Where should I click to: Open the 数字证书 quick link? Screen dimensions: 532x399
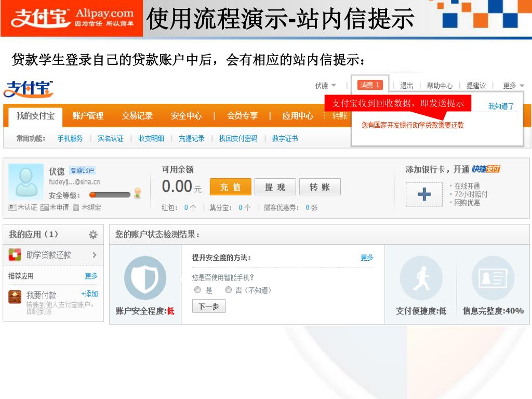[285, 138]
